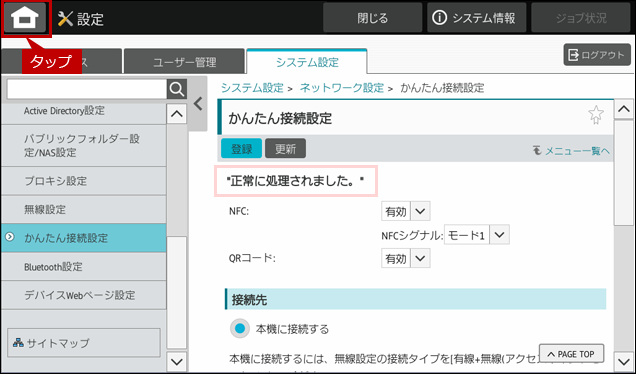Open Active Directory設定 menu item

84,111
